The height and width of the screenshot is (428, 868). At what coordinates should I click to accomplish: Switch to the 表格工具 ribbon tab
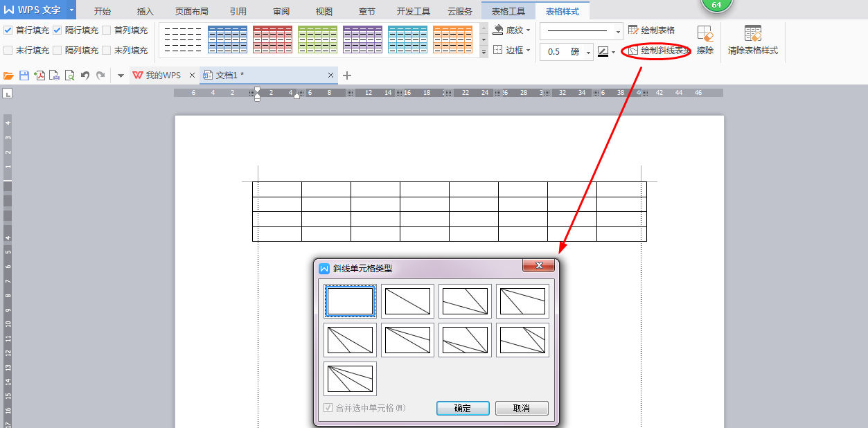(508, 11)
